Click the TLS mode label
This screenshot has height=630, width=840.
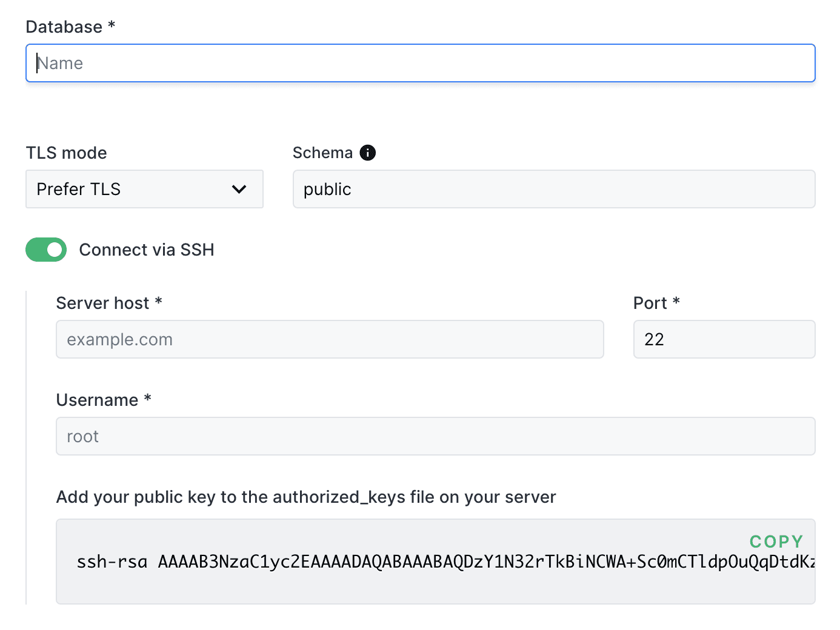66,153
